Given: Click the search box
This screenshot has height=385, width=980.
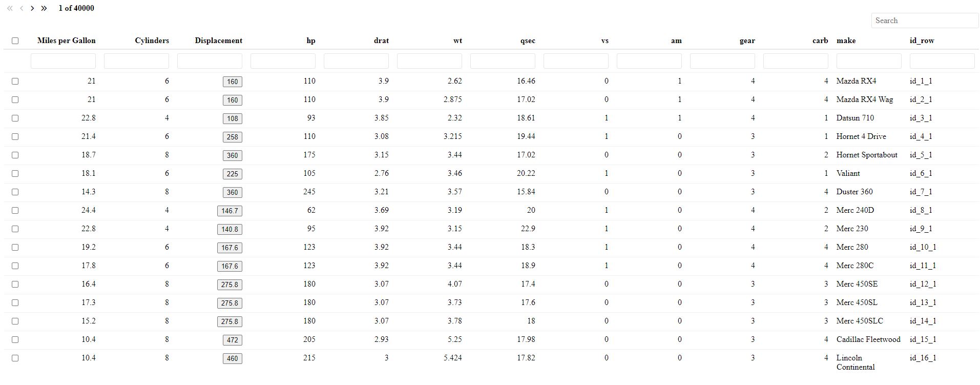Looking at the screenshot, I should pyautogui.click(x=925, y=21).
